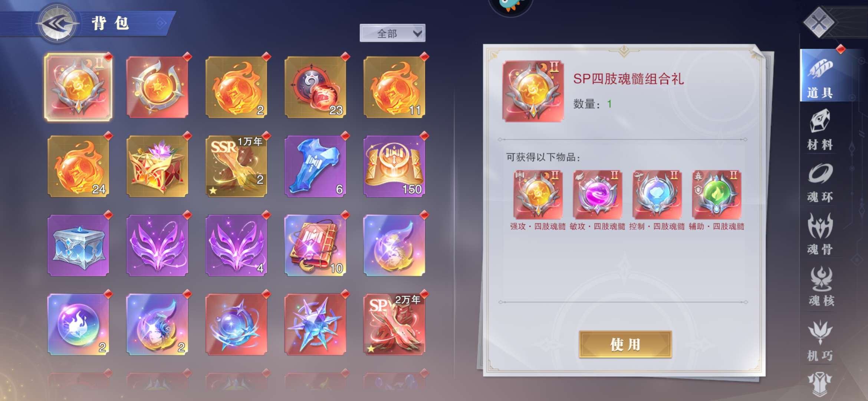Image resolution: width=868 pixels, height=401 pixels.
Task: Click the 强攻·四肢魂髓 reward icon
Action: (538, 195)
